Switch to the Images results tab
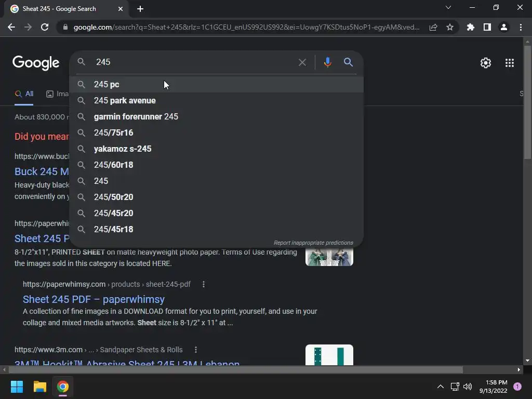This screenshot has height=399, width=532. [57, 94]
